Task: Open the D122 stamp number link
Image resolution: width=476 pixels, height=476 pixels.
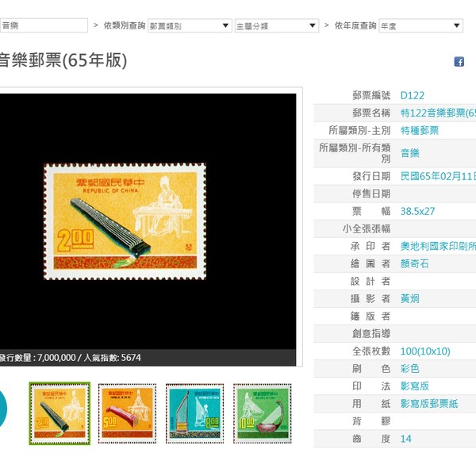Action: click(412, 96)
